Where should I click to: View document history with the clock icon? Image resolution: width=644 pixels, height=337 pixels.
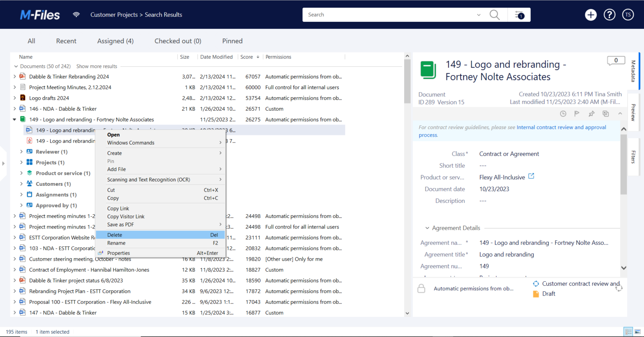point(563,113)
